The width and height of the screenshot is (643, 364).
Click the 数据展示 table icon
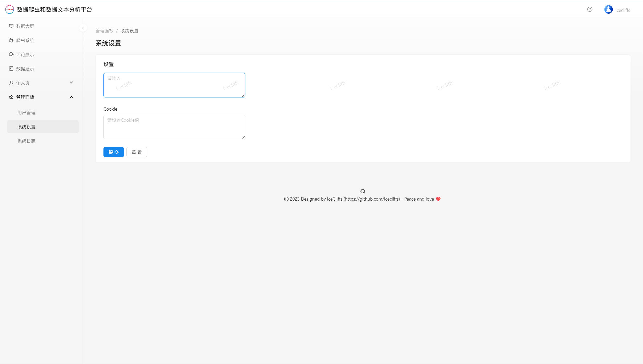tap(11, 69)
